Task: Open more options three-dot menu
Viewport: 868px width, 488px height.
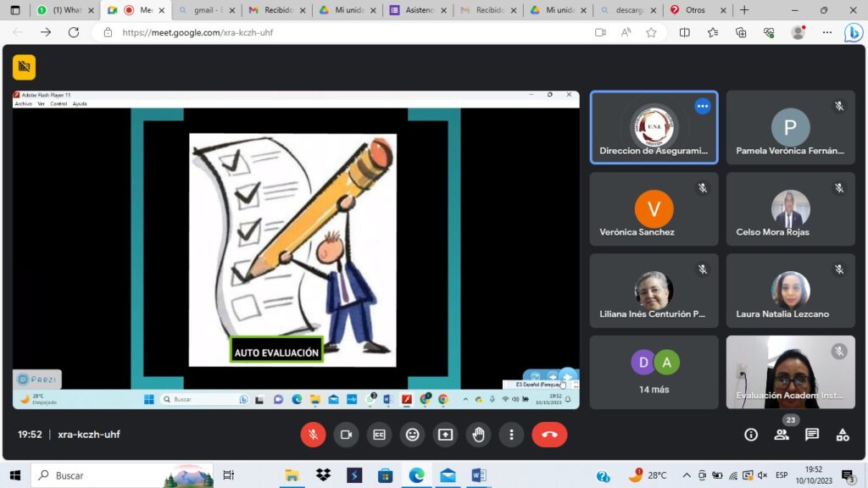Action: [511, 435]
